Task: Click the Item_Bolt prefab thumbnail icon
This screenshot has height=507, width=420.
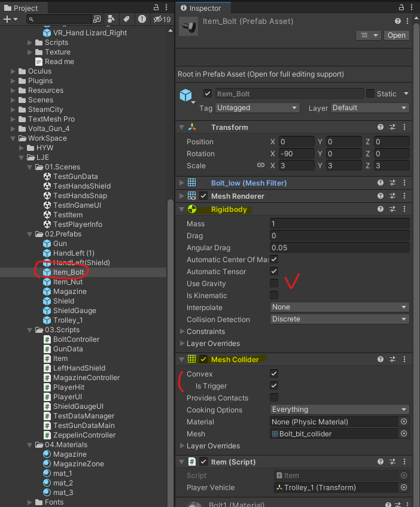Action: (x=188, y=26)
